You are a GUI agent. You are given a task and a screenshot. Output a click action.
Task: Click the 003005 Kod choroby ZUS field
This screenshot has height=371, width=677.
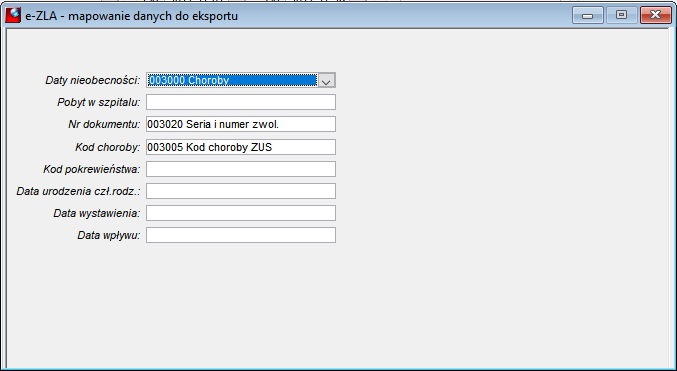coord(240,147)
